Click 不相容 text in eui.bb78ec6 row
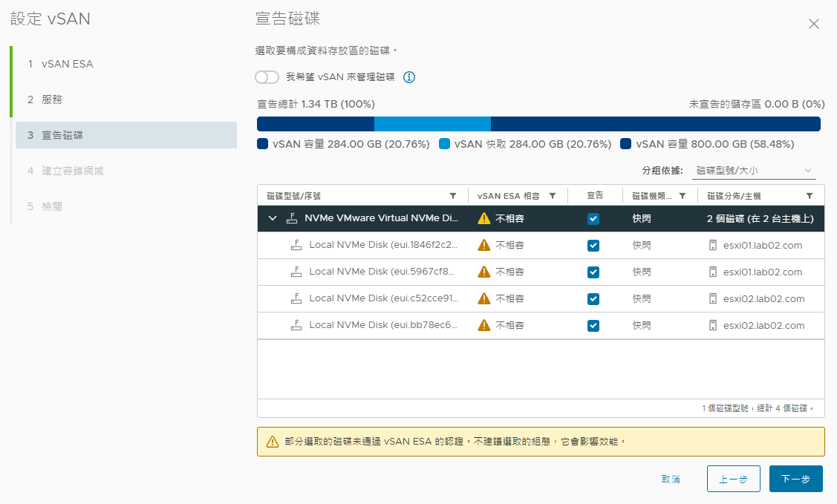 coord(509,325)
